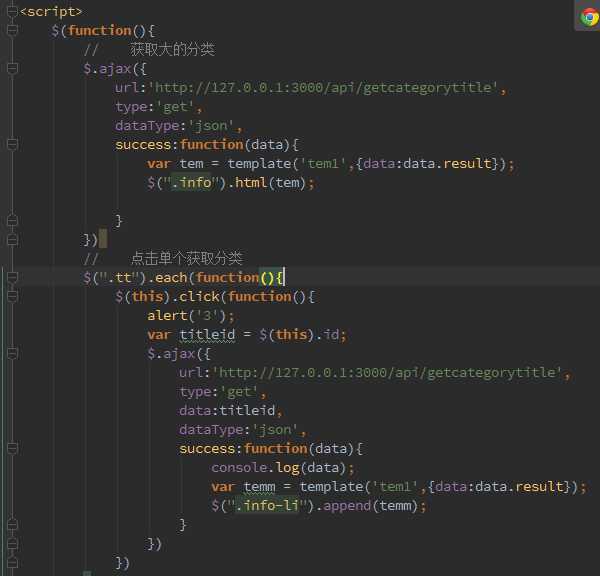Click fold end marker below $(".info-li").append(temm)

[x=13, y=524]
